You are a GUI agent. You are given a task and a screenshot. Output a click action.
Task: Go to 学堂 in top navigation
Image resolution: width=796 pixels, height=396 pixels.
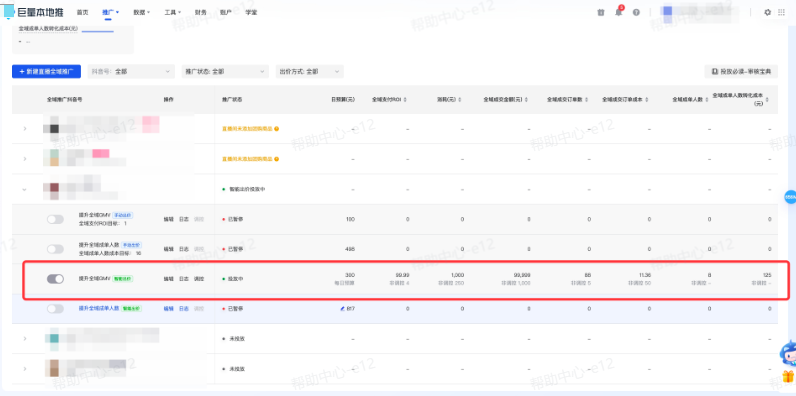coord(251,12)
